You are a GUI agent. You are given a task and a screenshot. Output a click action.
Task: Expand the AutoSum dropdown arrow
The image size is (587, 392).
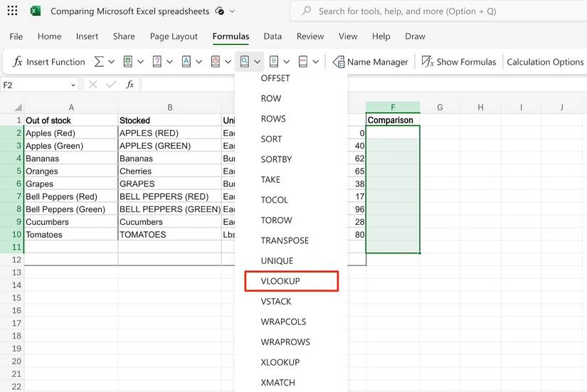click(x=112, y=62)
